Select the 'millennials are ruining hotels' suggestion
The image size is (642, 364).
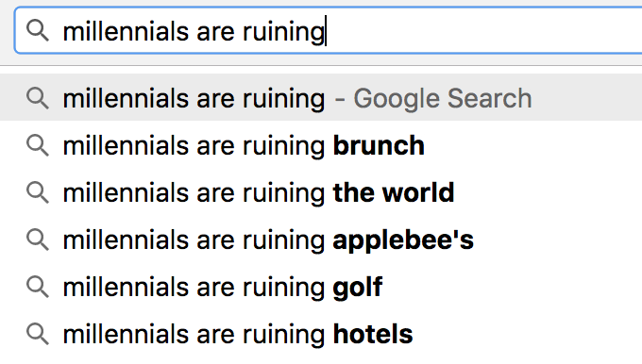point(321,334)
